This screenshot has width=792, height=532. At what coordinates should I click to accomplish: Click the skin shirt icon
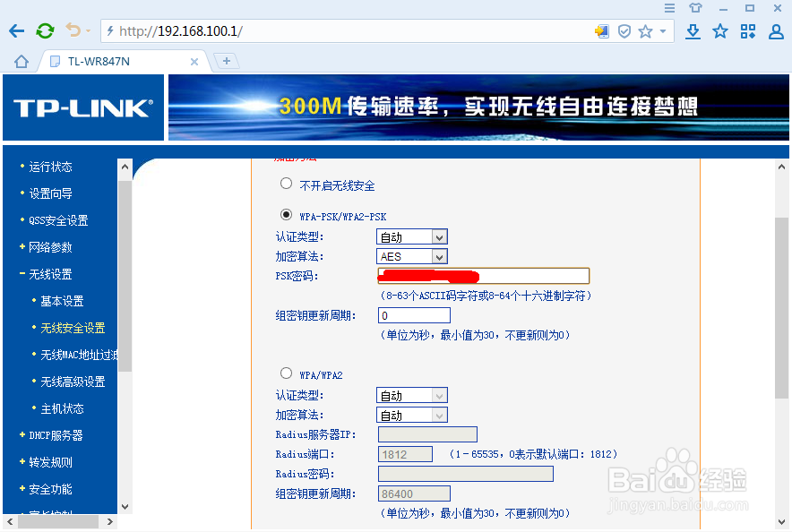(x=695, y=7)
